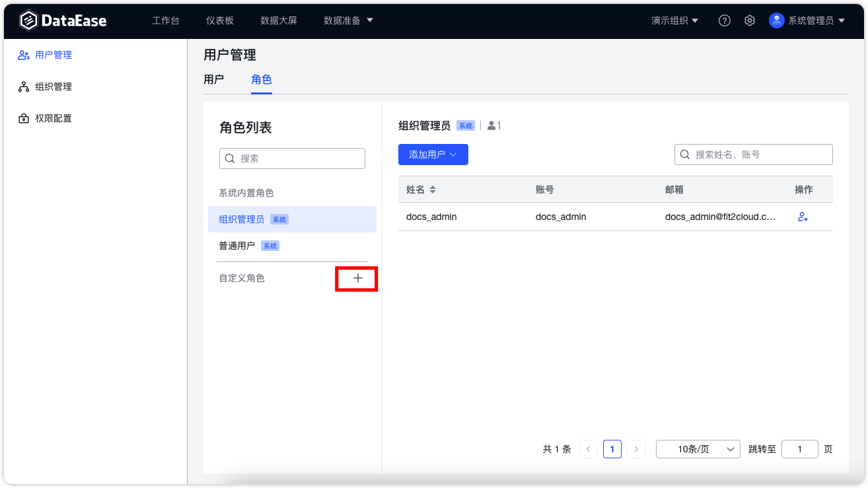
Task: Click the 账号 column header
Action: click(x=545, y=190)
